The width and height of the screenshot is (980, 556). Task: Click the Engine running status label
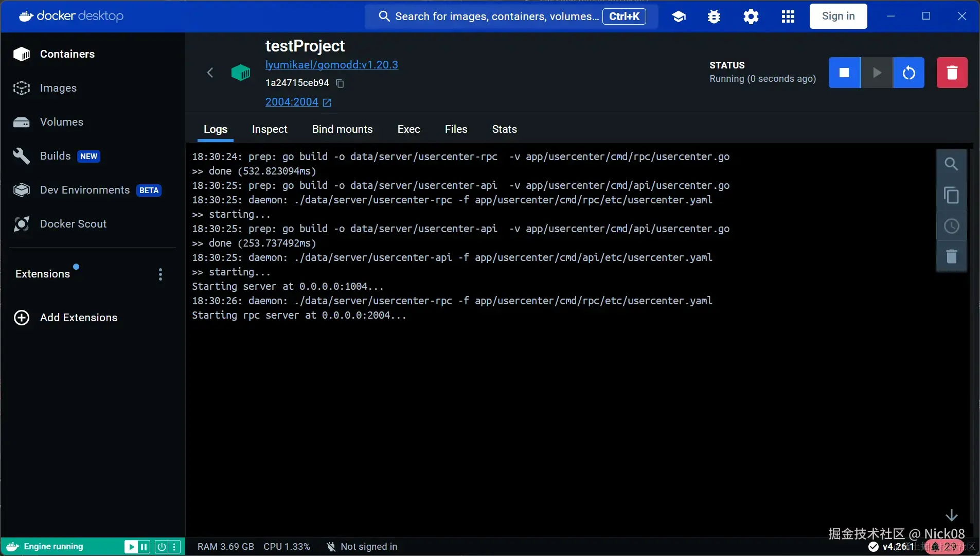[54, 547]
